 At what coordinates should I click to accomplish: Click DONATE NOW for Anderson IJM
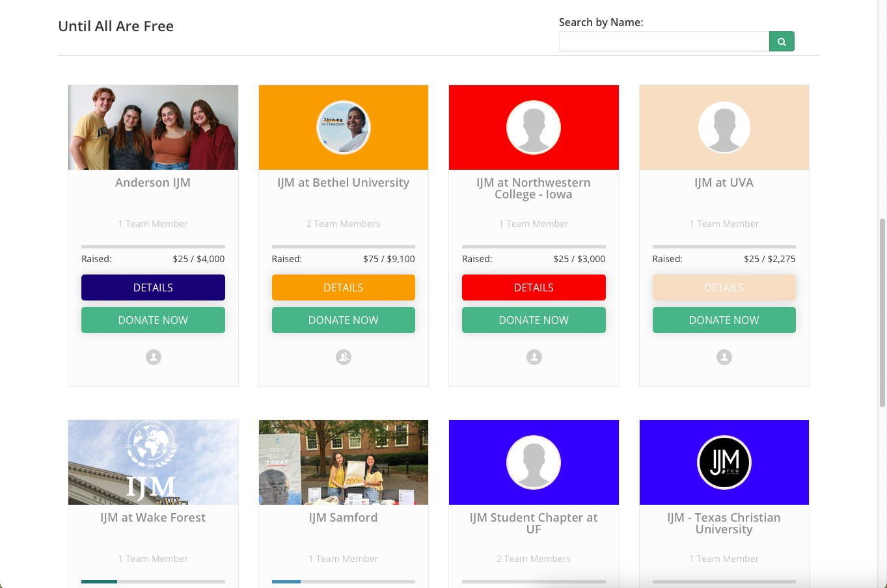pyautogui.click(x=153, y=320)
